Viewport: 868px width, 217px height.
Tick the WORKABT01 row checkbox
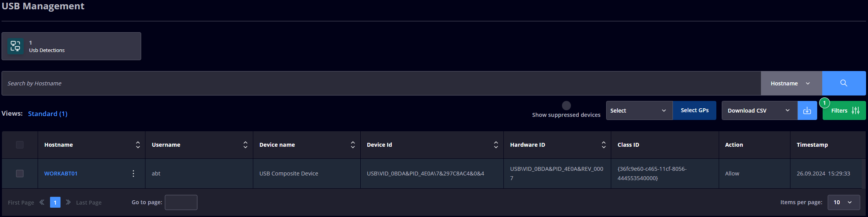[x=20, y=174]
